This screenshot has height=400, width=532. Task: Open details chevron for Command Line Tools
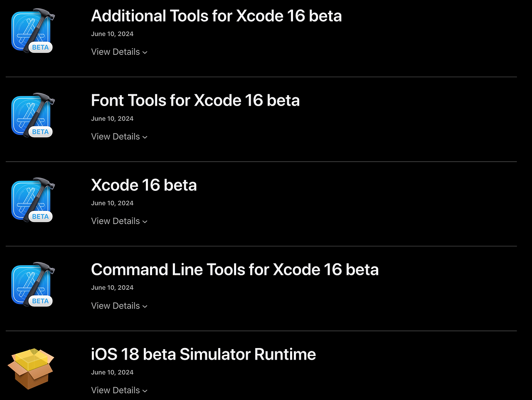tap(119, 306)
